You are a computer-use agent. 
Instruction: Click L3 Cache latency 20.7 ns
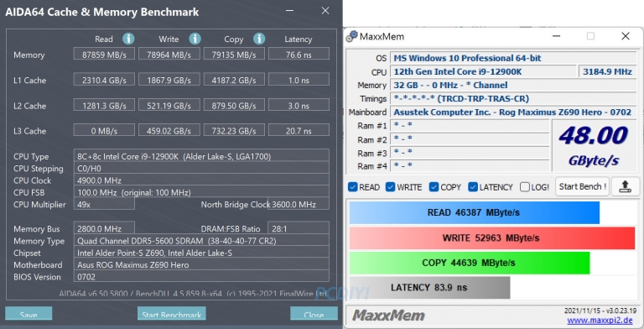pos(299,130)
